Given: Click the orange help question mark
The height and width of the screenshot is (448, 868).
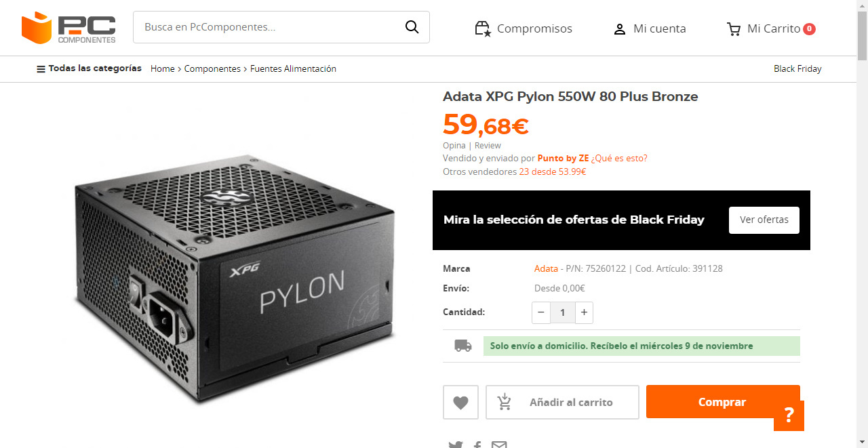Looking at the screenshot, I should click(x=789, y=415).
